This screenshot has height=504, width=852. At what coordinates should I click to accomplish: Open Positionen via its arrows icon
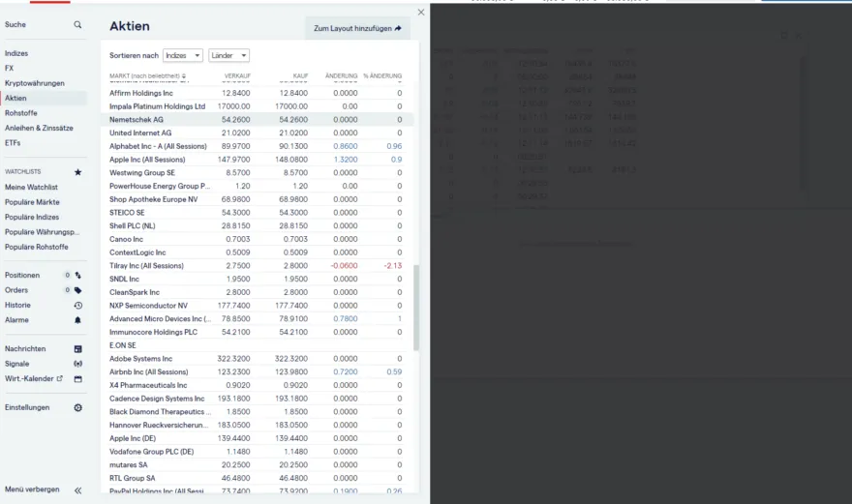[78, 276]
